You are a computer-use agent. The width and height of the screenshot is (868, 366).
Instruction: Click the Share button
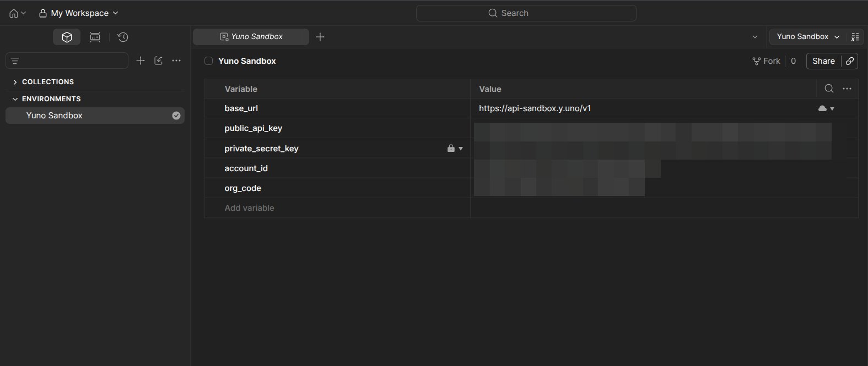click(x=823, y=61)
